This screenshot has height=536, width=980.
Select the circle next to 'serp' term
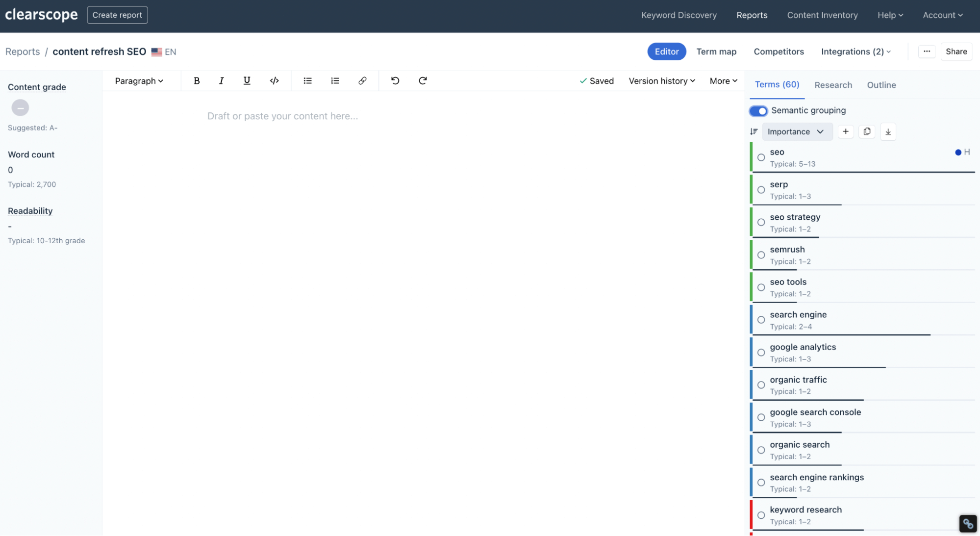click(x=761, y=190)
